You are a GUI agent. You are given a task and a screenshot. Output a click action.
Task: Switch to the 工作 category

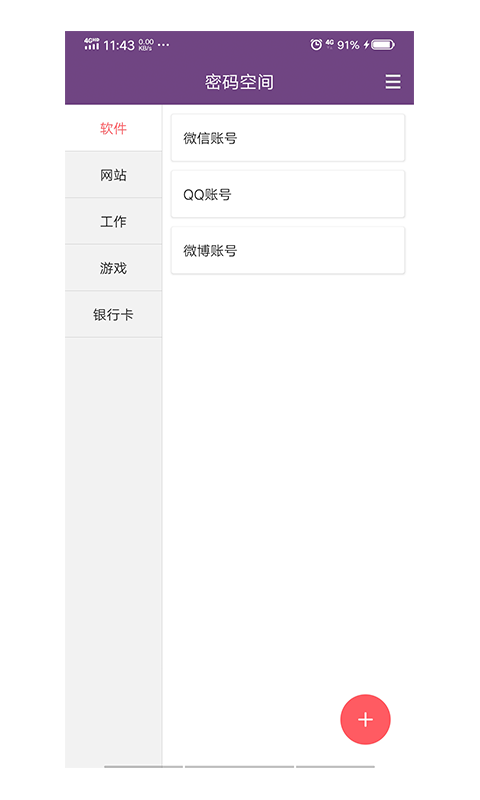113,221
